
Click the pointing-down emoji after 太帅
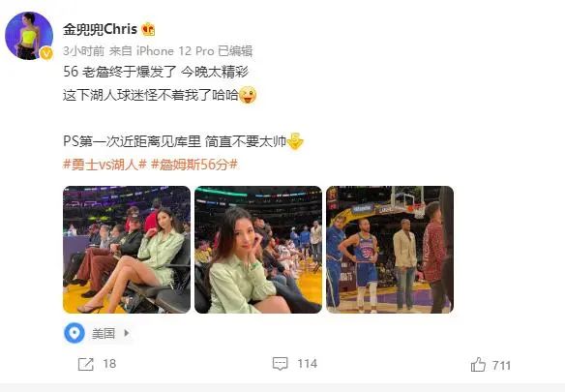tap(295, 141)
